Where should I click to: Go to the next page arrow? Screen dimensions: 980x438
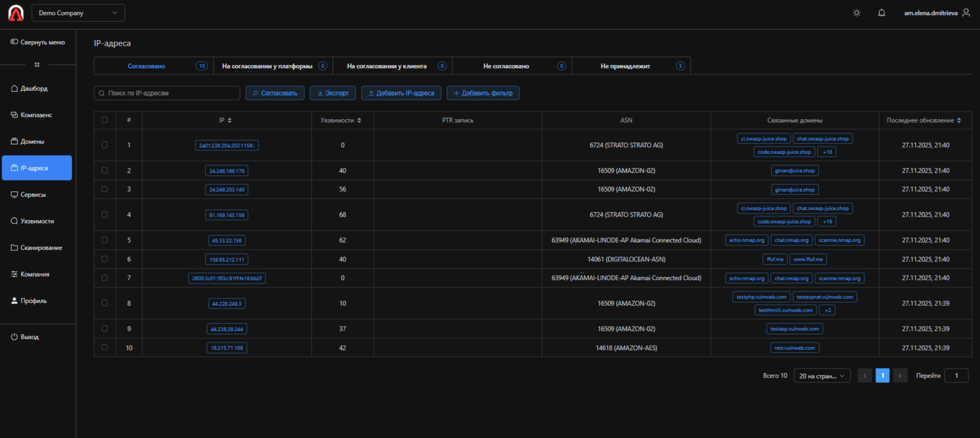900,376
